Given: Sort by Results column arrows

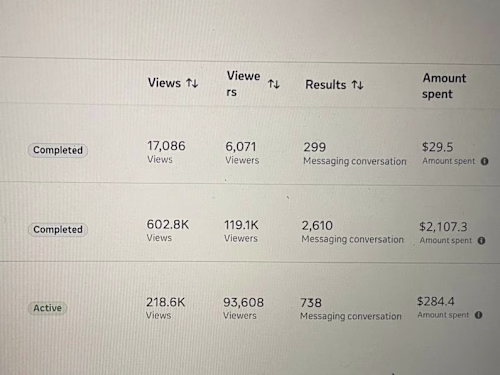Looking at the screenshot, I should point(357,85).
